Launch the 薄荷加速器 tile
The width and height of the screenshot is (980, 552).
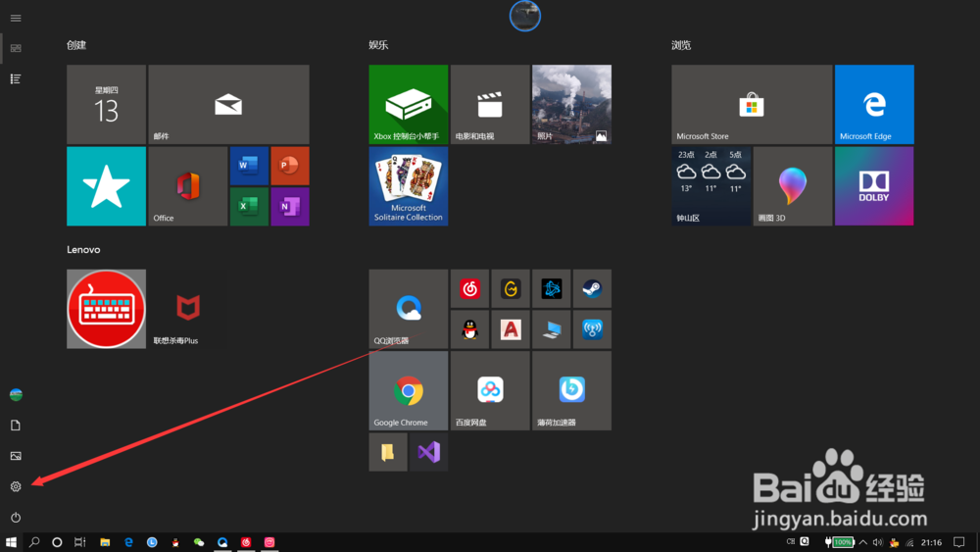click(x=572, y=390)
